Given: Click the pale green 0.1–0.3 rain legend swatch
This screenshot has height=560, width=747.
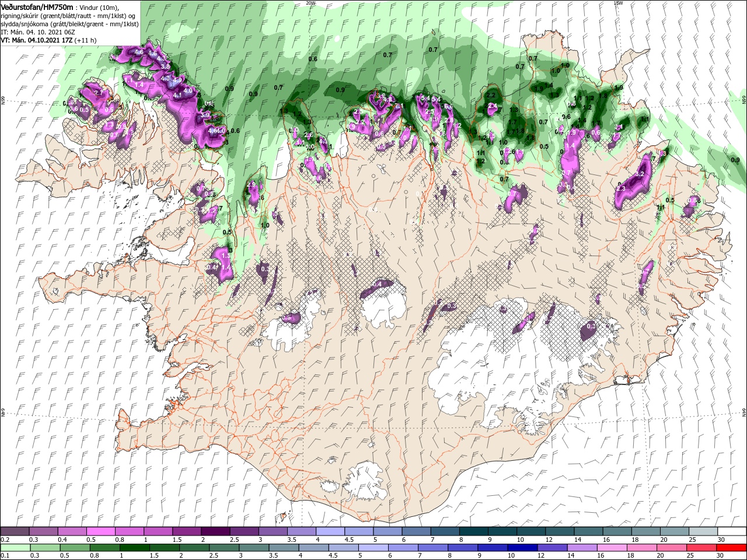Looking at the screenshot, I should (15, 548).
